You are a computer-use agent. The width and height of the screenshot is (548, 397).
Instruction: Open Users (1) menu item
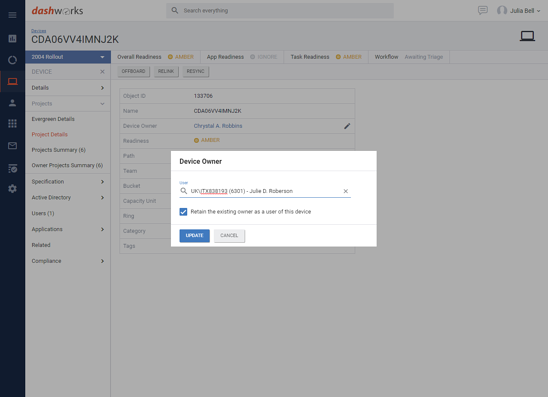tap(43, 214)
